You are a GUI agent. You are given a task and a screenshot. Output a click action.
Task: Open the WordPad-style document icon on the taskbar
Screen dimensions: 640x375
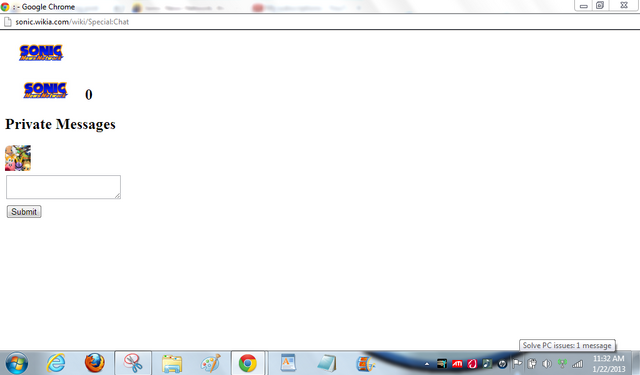(288, 363)
